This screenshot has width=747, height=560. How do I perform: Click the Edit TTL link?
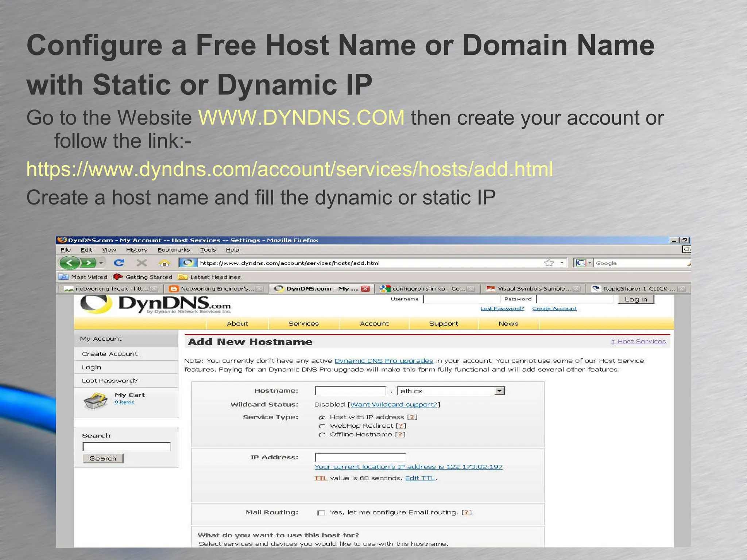pos(420,478)
